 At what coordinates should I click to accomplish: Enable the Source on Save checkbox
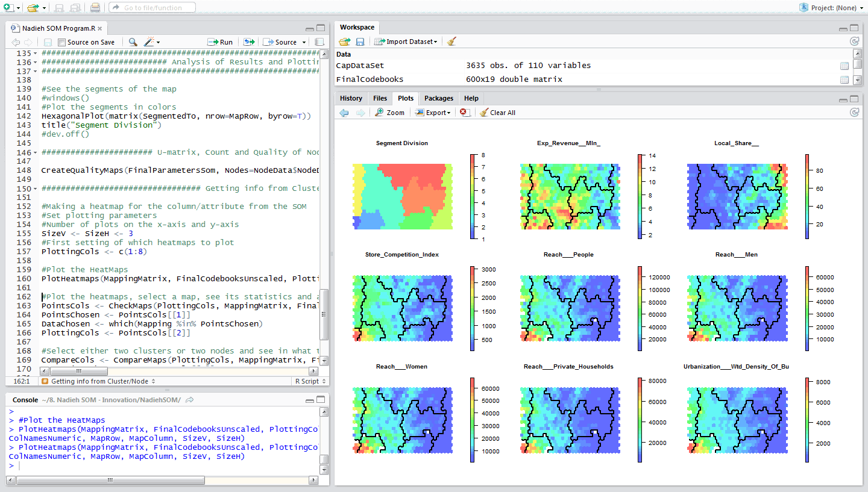point(62,42)
